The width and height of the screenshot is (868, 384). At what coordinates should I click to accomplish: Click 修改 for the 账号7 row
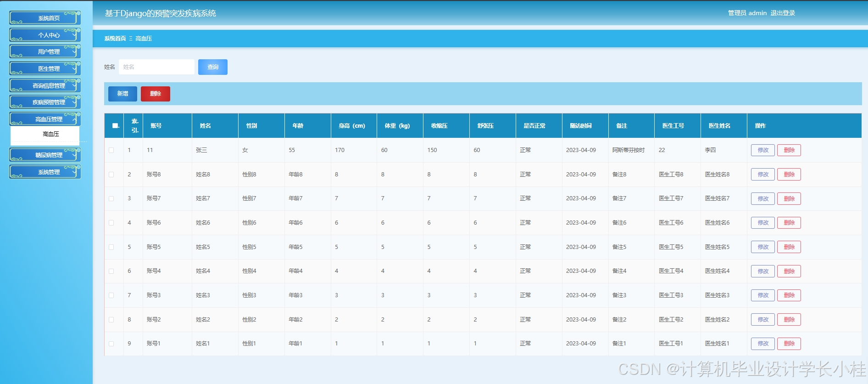pyautogui.click(x=763, y=198)
